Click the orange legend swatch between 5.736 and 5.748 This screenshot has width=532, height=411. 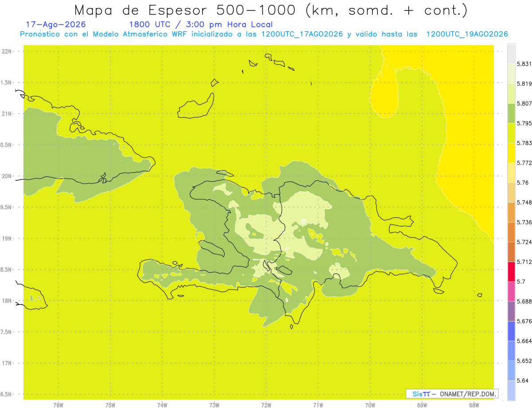[511, 212]
